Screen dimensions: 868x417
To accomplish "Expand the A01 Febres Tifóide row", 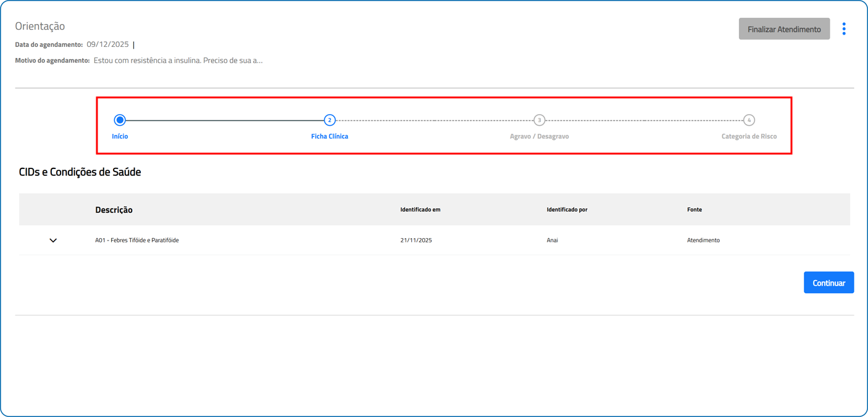I will point(53,241).
